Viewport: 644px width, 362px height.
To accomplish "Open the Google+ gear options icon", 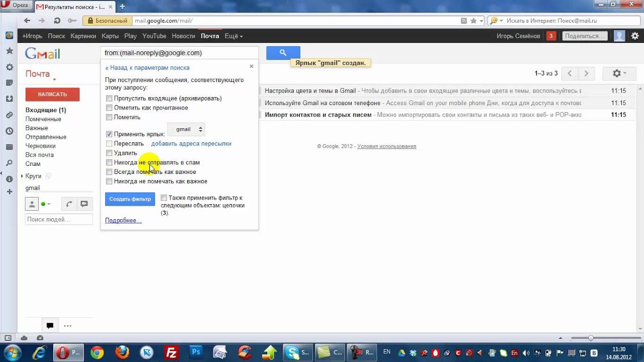I will click(x=635, y=36).
